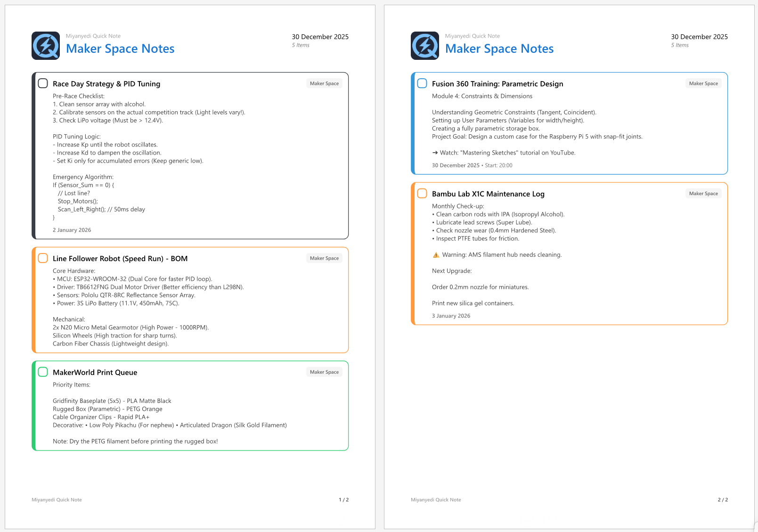Toggle the MakerWorld Print Queue checkbox

tap(43, 372)
